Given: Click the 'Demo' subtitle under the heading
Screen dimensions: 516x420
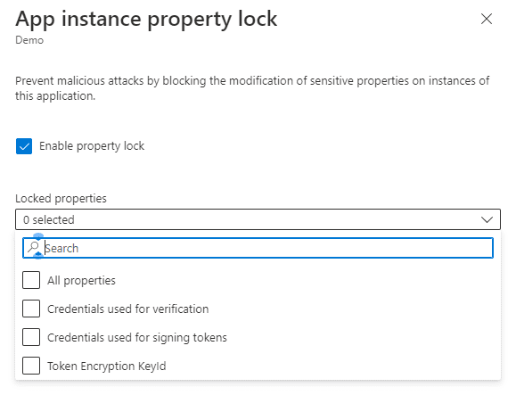Looking at the screenshot, I should point(29,40).
